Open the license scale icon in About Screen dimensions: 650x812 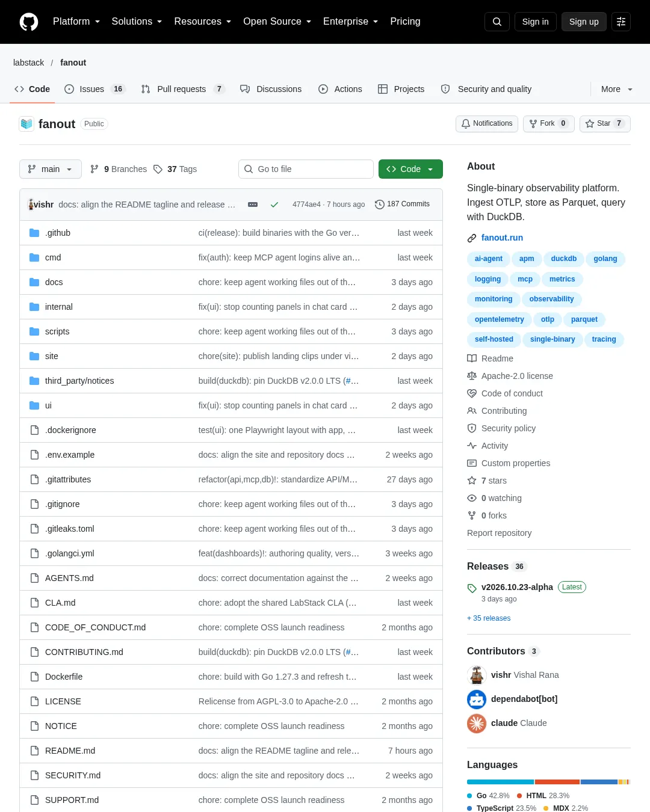tap(472, 376)
